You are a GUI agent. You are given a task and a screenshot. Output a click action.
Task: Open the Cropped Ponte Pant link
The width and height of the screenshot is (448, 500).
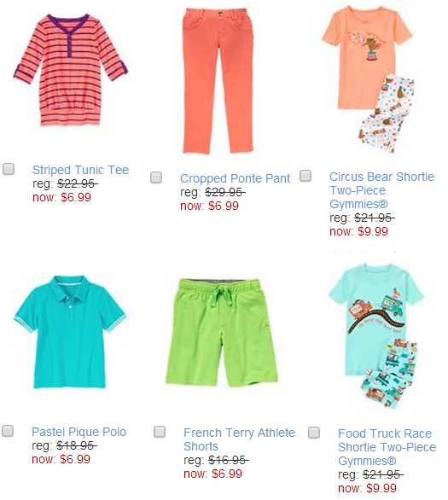point(235,178)
